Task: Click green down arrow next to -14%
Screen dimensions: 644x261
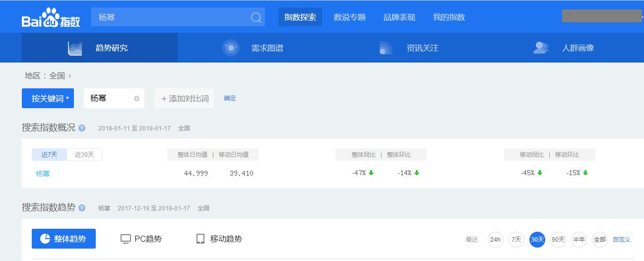Action: pyautogui.click(x=417, y=173)
